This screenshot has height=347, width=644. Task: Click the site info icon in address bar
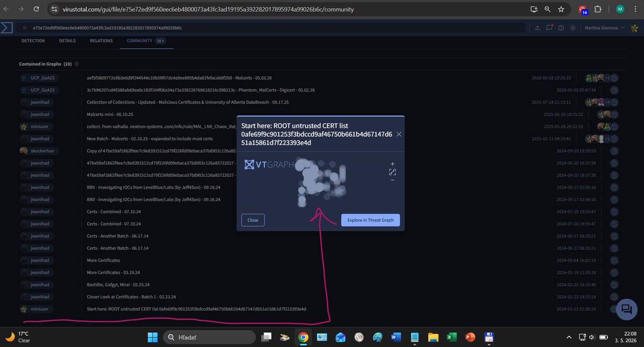54,9
